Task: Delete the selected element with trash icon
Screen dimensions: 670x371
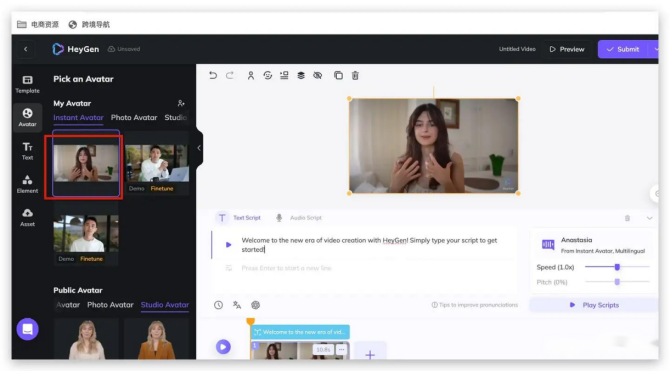Action: pos(355,76)
